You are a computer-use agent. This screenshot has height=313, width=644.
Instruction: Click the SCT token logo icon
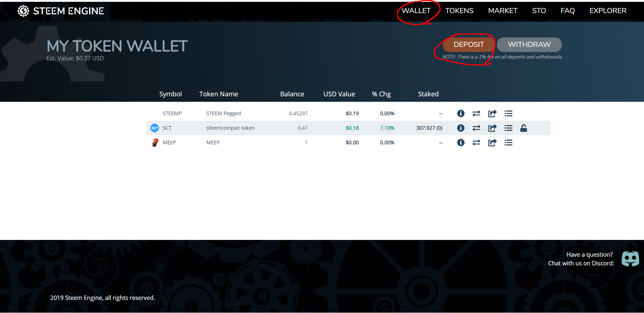(x=155, y=128)
